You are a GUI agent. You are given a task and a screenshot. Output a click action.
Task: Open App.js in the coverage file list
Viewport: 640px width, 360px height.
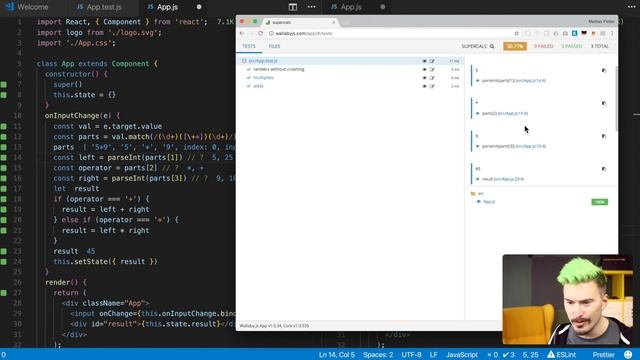pos(489,202)
